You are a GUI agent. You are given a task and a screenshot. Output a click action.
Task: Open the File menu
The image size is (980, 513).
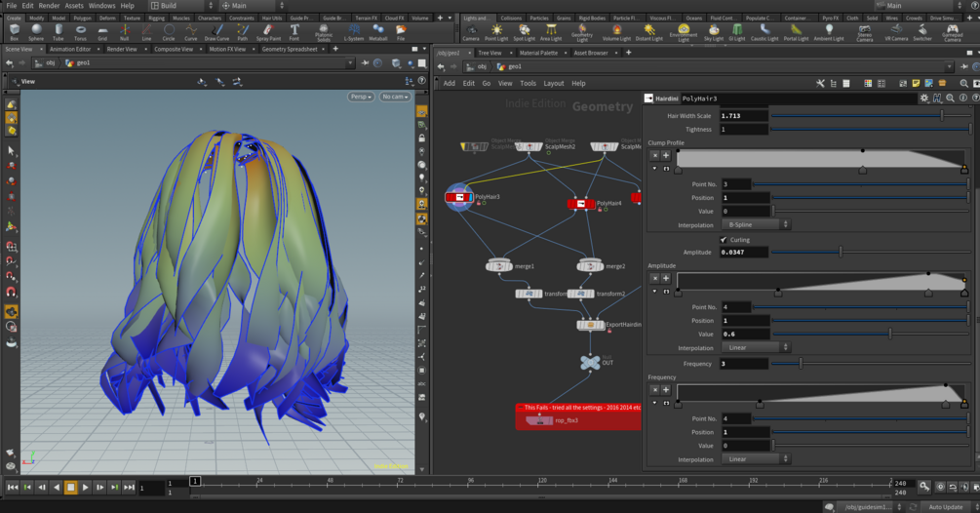[12, 6]
